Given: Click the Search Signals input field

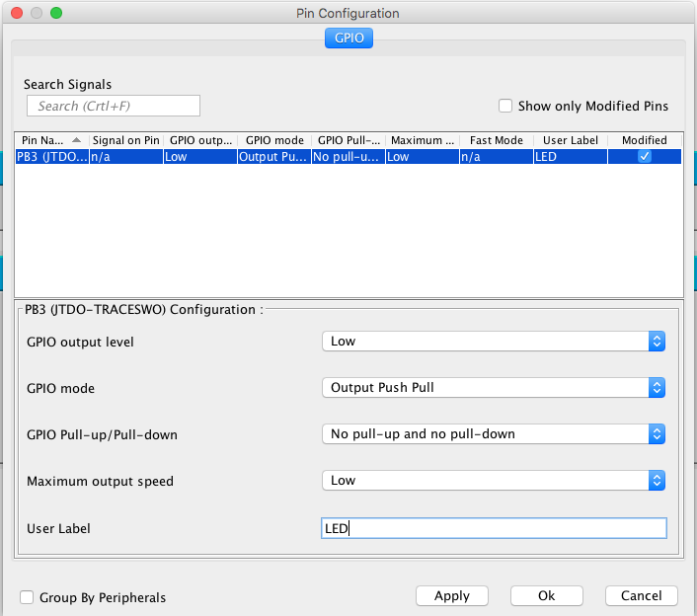Looking at the screenshot, I should point(114,106).
